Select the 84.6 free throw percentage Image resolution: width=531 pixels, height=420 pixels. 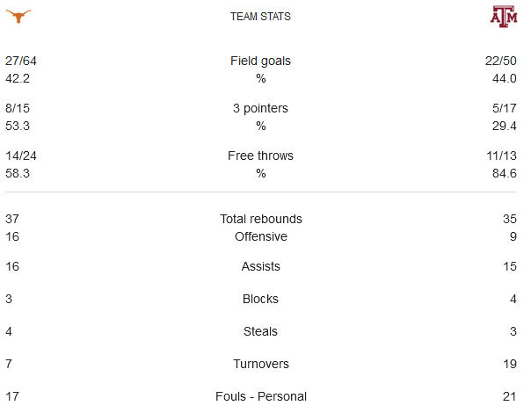(505, 173)
